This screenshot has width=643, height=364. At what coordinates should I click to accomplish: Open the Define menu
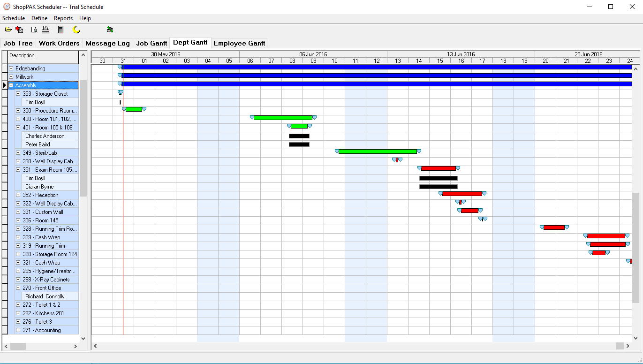39,18
